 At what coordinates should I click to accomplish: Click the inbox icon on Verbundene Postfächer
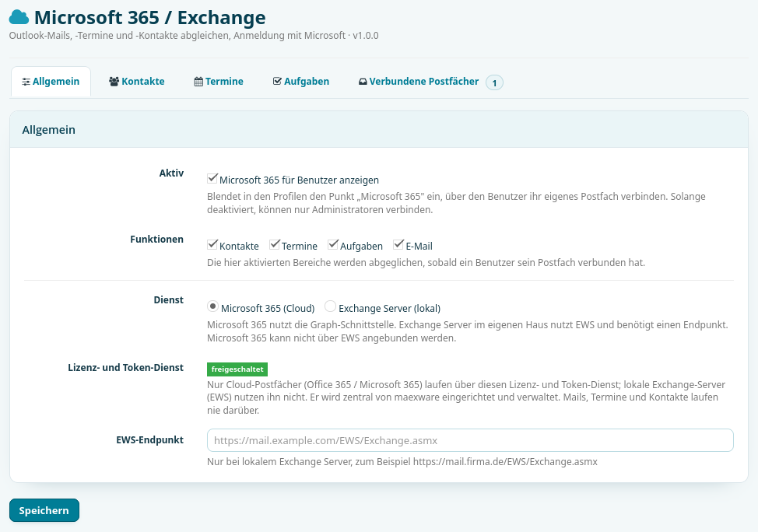pyautogui.click(x=363, y=82)
